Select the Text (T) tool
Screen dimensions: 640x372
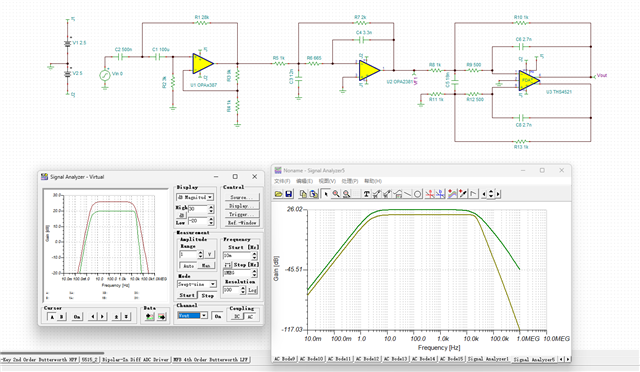coord(366,194)
